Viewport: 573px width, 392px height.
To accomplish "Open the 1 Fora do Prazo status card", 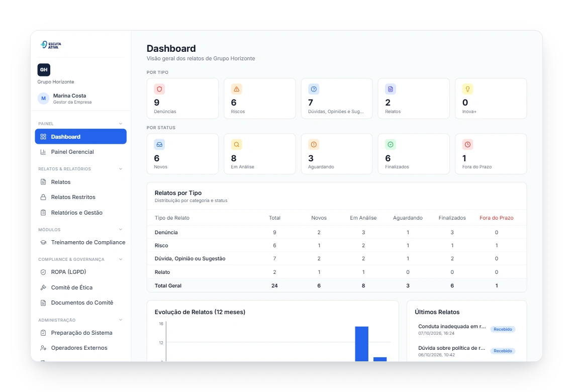I will coord(491,154).
